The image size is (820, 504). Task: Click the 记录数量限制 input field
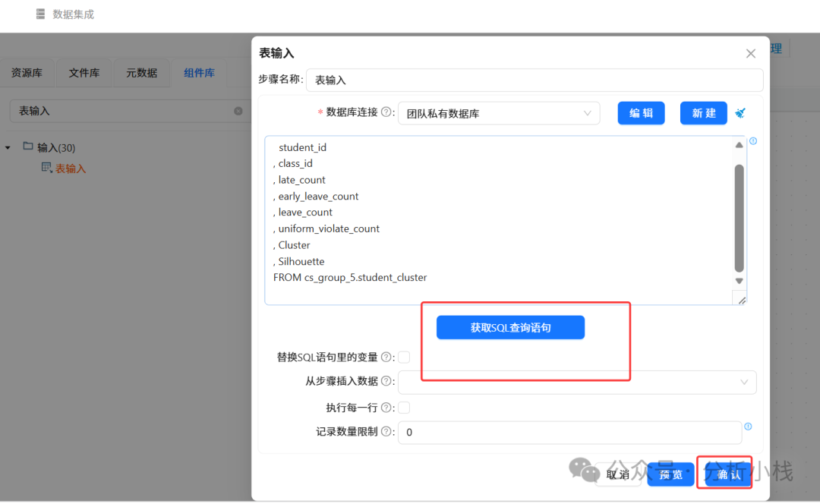click(x=569, y=433)
